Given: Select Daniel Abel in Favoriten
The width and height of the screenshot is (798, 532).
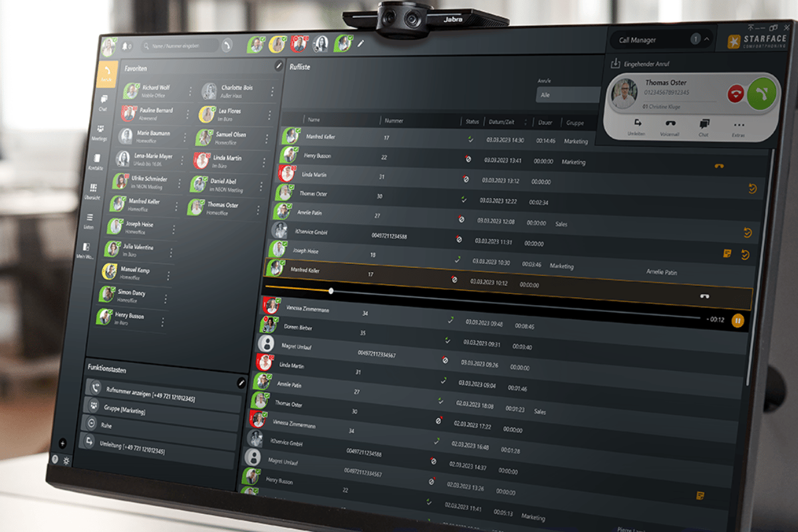Looking at the screenshot, I should (226, 184).
